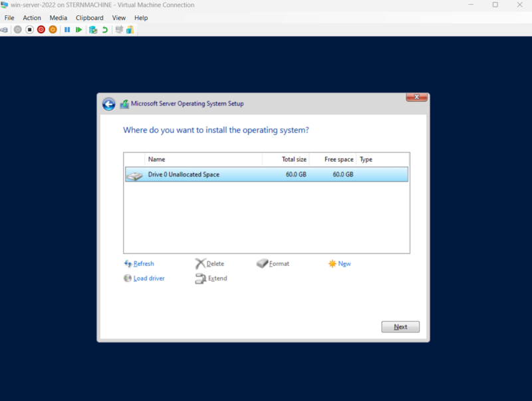Click the Free space column header
Screen dimensions: 532x401
point(333,160)
